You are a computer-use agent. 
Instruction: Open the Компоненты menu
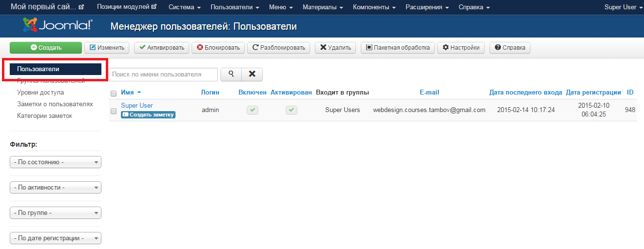click(374, 7)
